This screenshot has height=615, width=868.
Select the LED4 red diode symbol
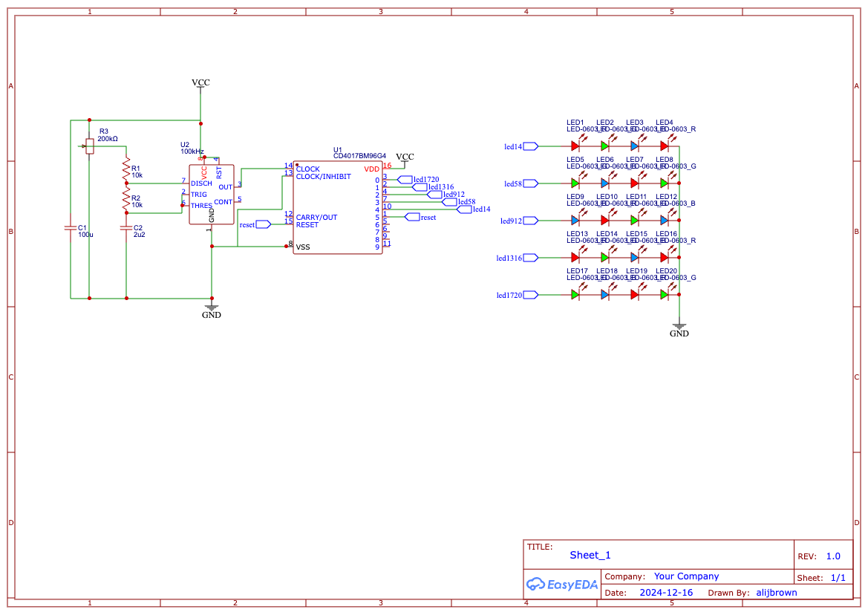(665, 146)
